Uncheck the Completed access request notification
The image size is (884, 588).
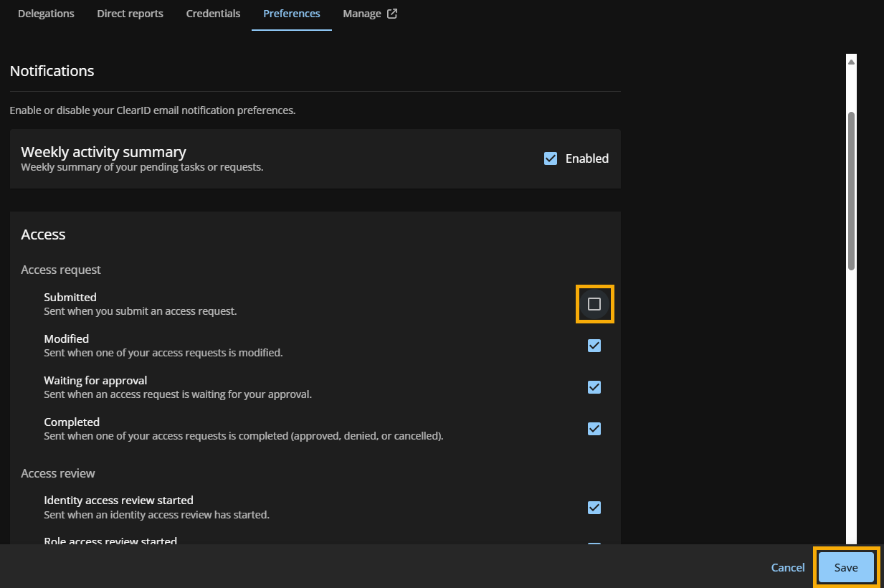pyautogui.click(x=594, y=428)
